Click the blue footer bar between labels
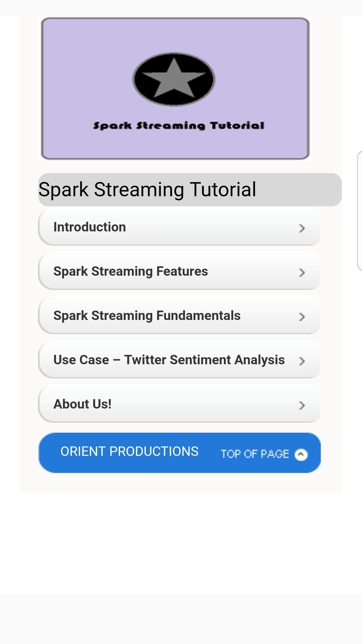362x644 pixels. (210, 453)
